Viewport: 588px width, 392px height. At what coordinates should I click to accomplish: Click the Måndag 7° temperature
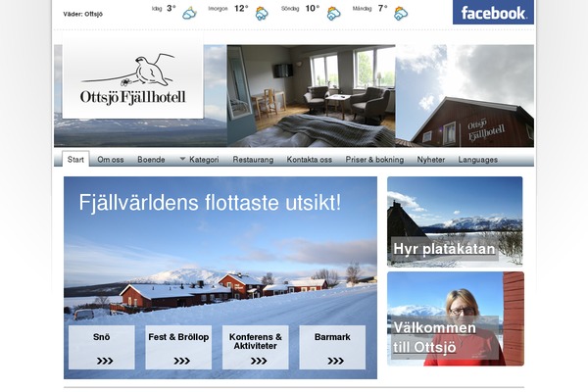click(x=382, y=8)
